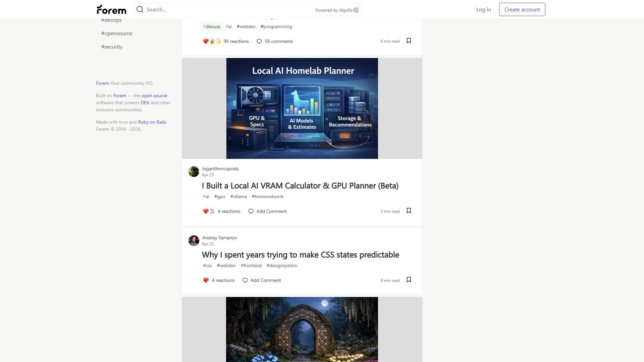Click the Forem logo in header
Viewport: 644px width, 362px height.
click(111, 9)
